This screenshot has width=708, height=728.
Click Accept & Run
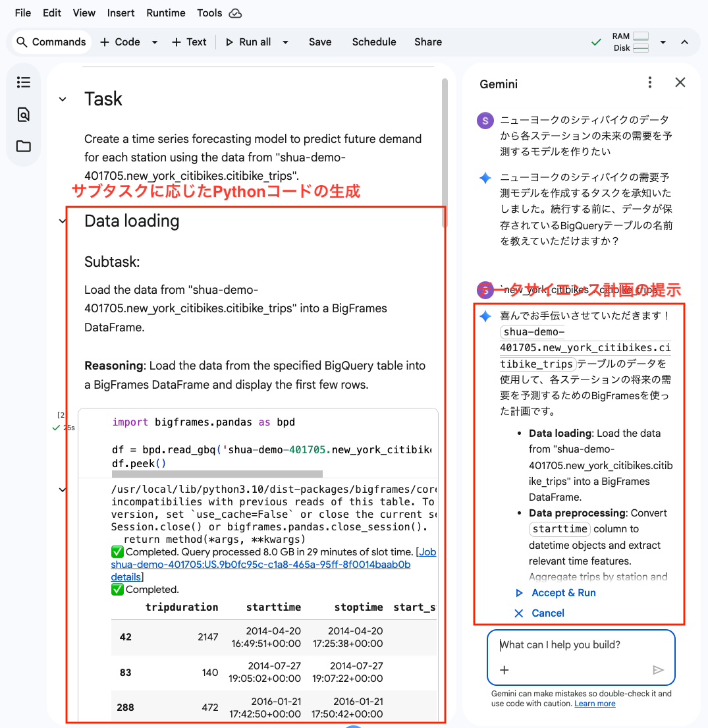[556, 593]
